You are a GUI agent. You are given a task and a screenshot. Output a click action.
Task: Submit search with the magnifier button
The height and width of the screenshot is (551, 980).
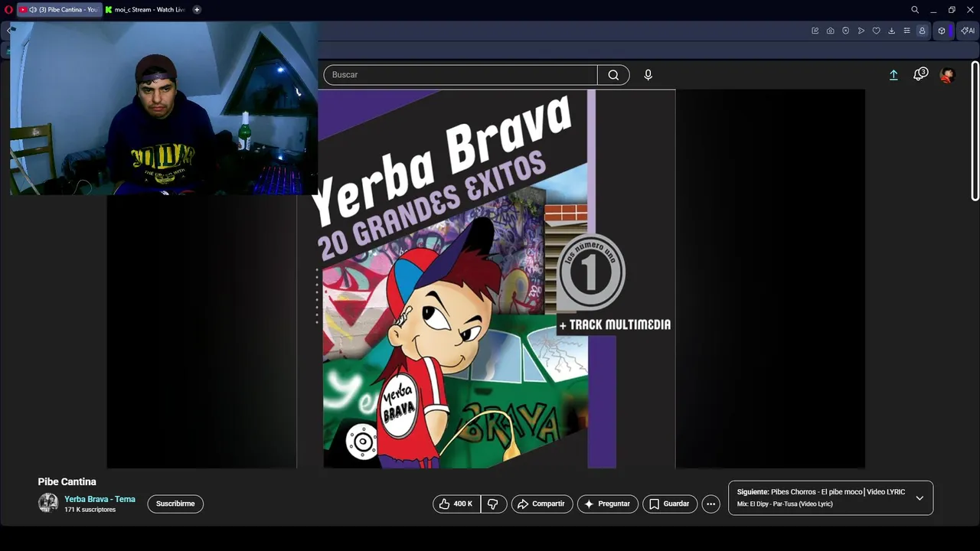613,75
